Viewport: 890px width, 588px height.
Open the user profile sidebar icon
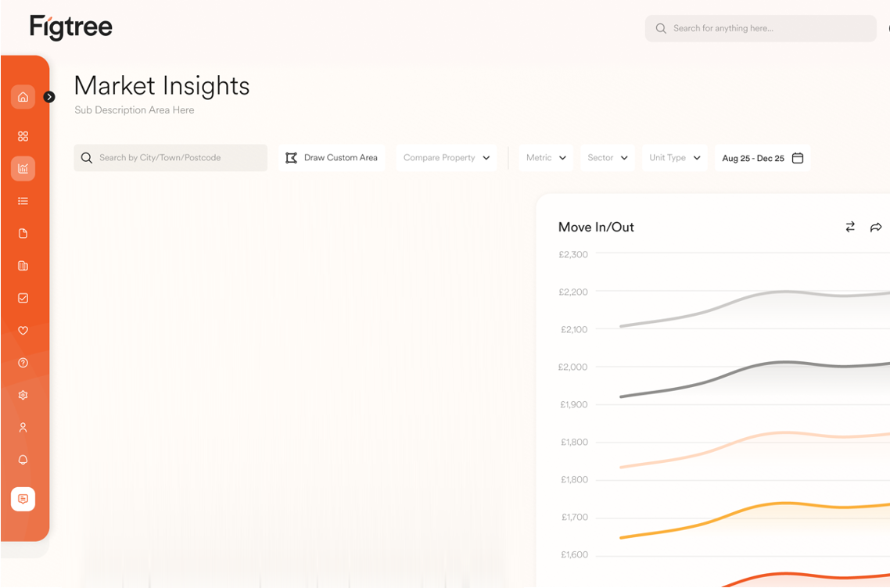point(23,428)
